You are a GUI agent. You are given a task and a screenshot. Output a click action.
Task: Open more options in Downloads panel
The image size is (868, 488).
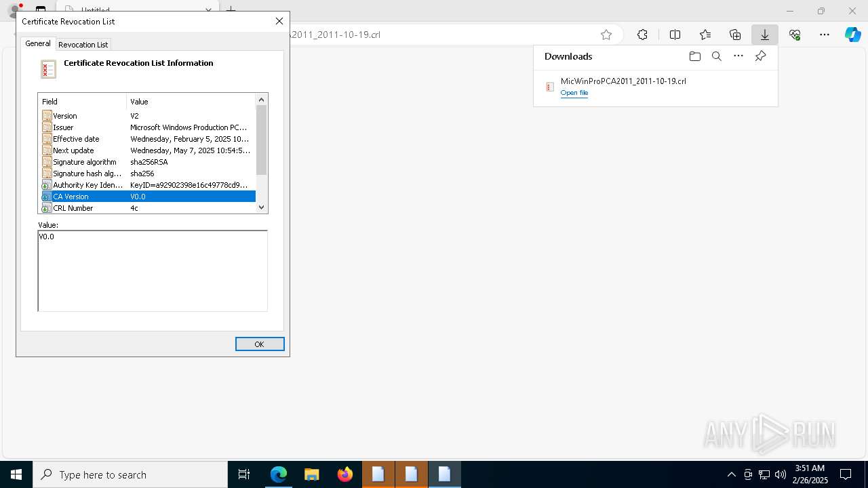[x=738, y=56]
